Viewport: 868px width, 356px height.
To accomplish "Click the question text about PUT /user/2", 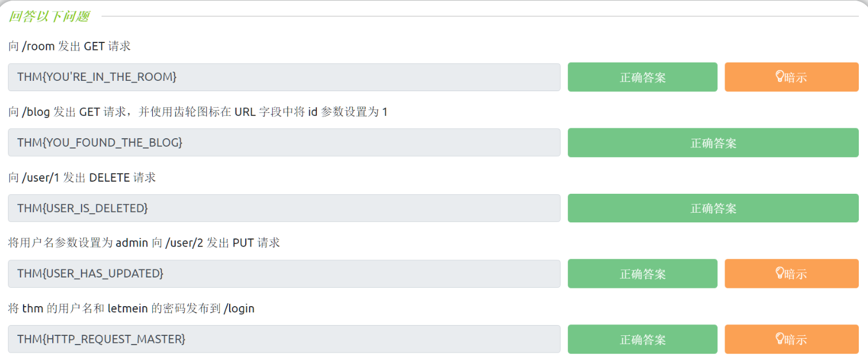I will coord(144,243).
